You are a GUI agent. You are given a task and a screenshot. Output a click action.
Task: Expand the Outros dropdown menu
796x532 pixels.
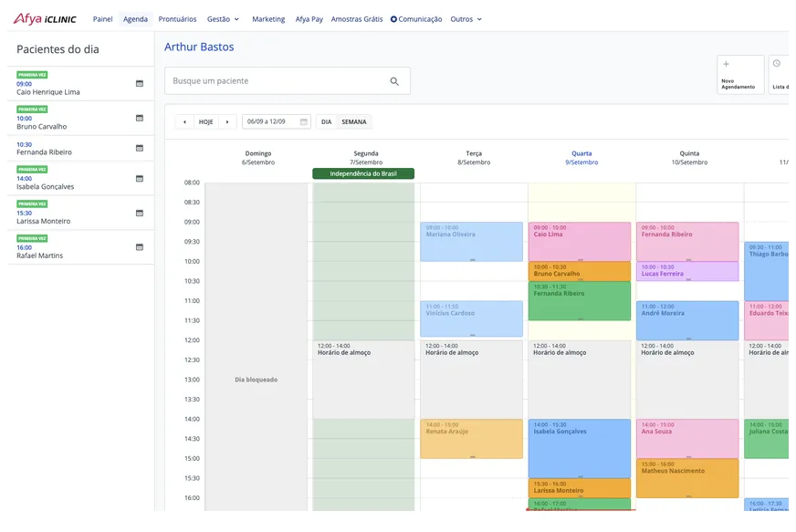[466, 19]
